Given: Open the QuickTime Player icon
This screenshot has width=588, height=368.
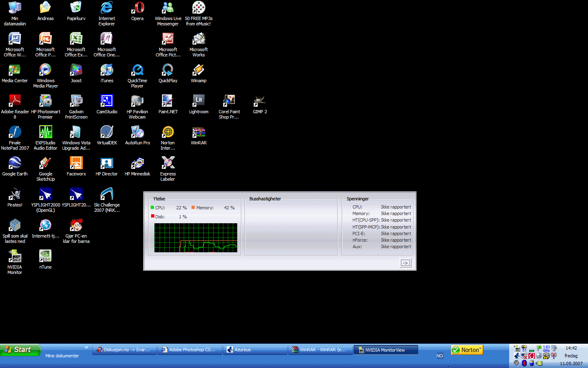Looking at the screenshot, I should [x=137, y=76].
